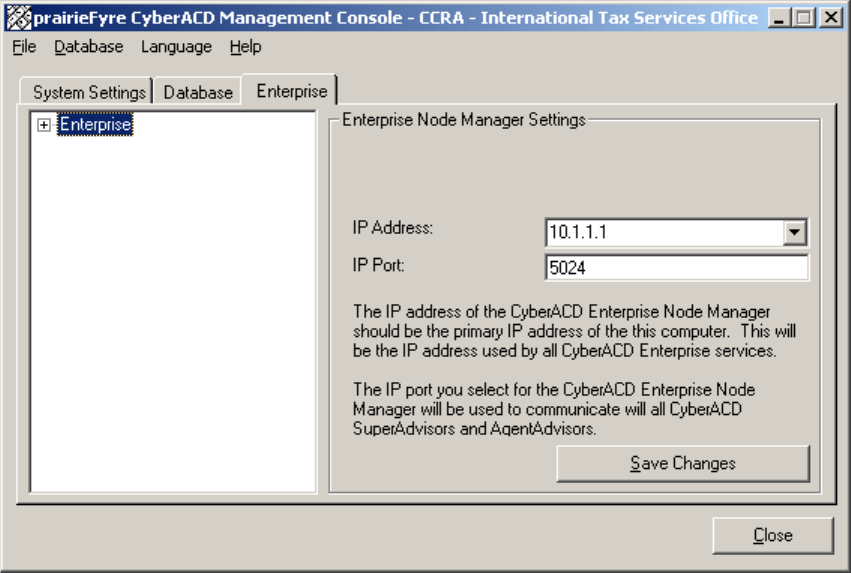Minimize the Management Console window
The width and height of the screenshot is (851, 573).
[780, 18]
